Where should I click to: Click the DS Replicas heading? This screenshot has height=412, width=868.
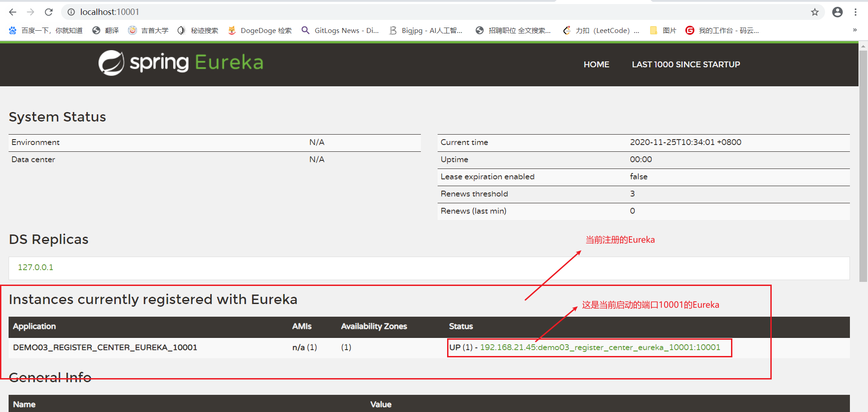point(49,239)
